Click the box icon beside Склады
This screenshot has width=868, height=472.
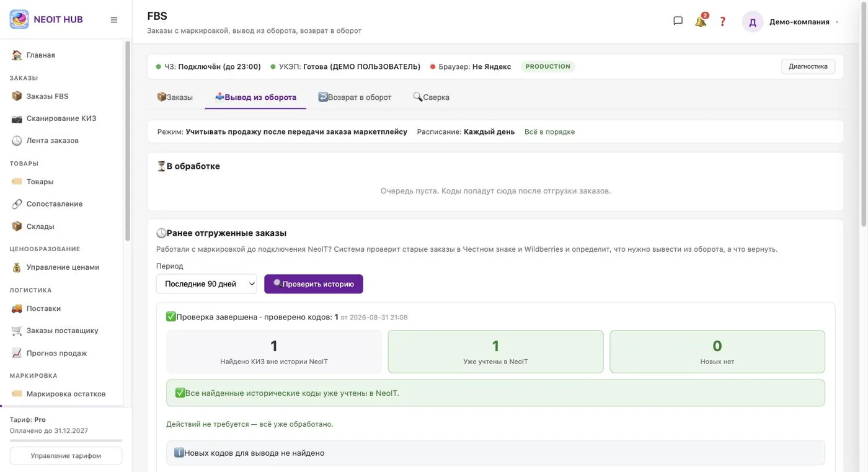(x=17, y=226)
